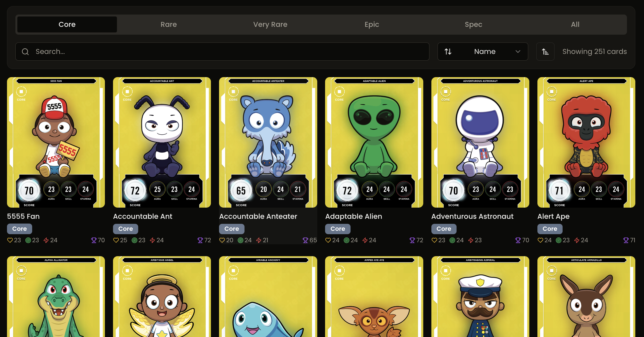Image resolution: width=644 pixels, height=337 pixels.
Task: Click trophy score icon for Alert Ape
Action: pos(626,240)
